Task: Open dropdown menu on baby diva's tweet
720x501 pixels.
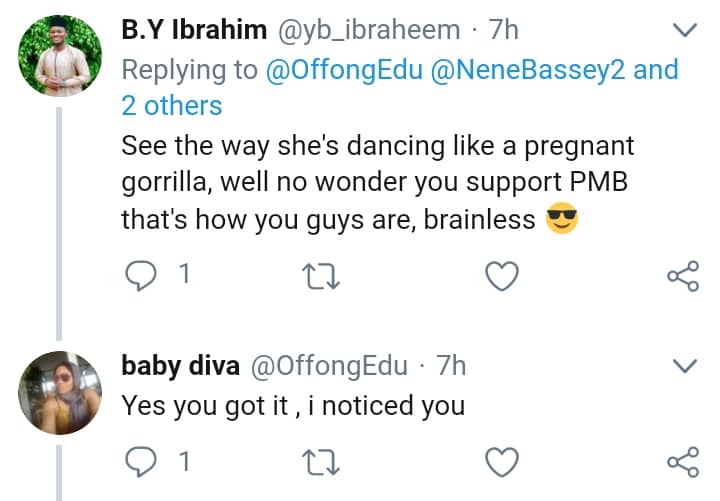Action: click(x=684, y=367)
